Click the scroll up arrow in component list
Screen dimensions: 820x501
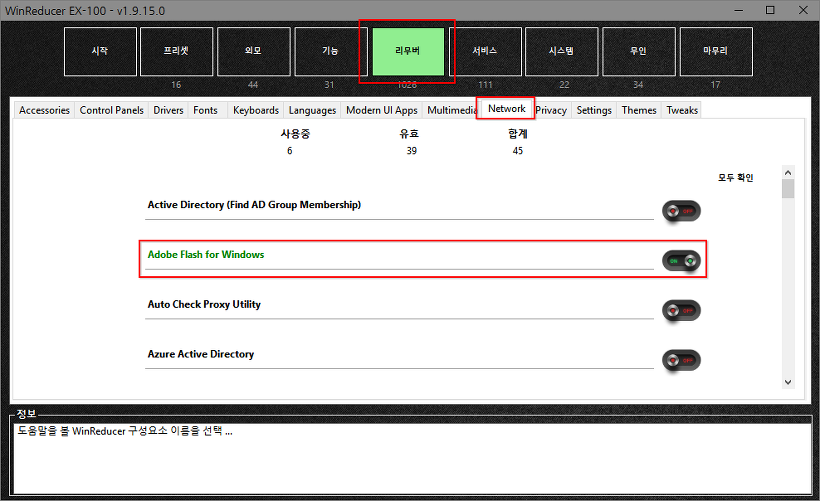click(788, 172)
